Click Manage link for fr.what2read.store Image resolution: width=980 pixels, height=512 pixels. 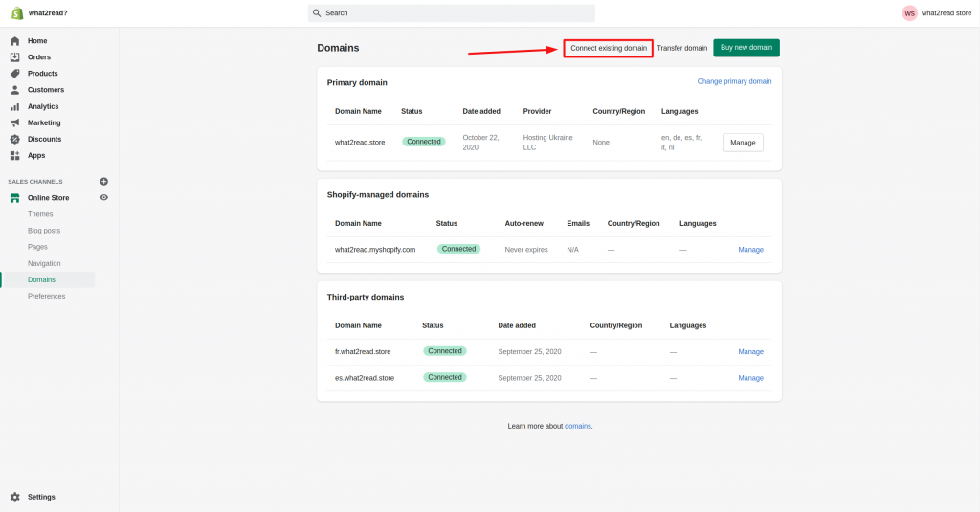click(750, 352)
